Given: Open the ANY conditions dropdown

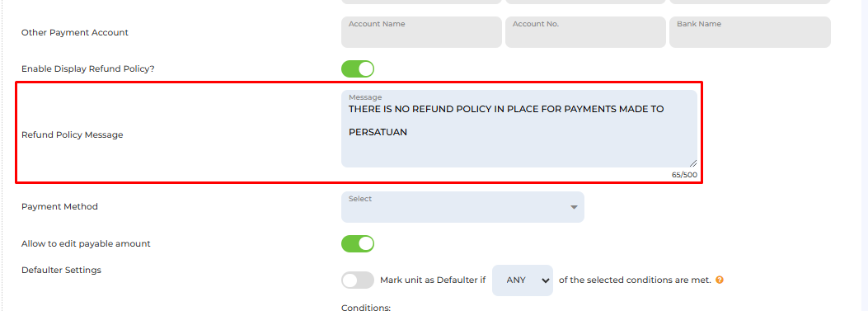Looking at the screenshot, I should [x=522, y=280].
